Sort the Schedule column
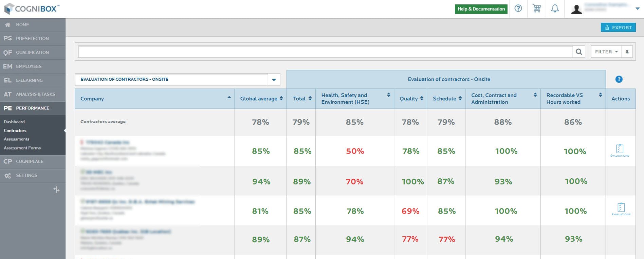Screen dimensions: 644x259 coord(460,98)
